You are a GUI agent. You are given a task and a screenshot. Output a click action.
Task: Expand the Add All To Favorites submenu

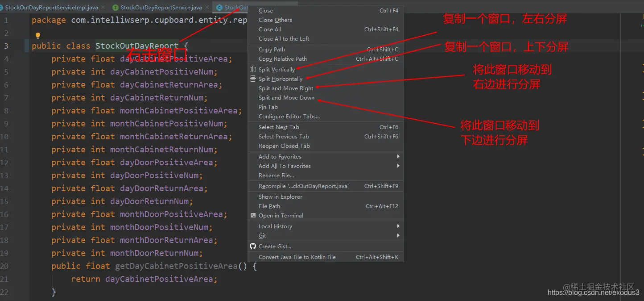[326, 166]
